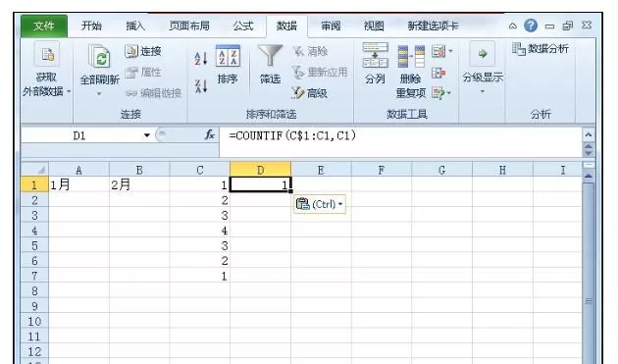Toggle the Filter (筛选) funnel
This screenshot has height=364, width=618.
pos(270,65)
